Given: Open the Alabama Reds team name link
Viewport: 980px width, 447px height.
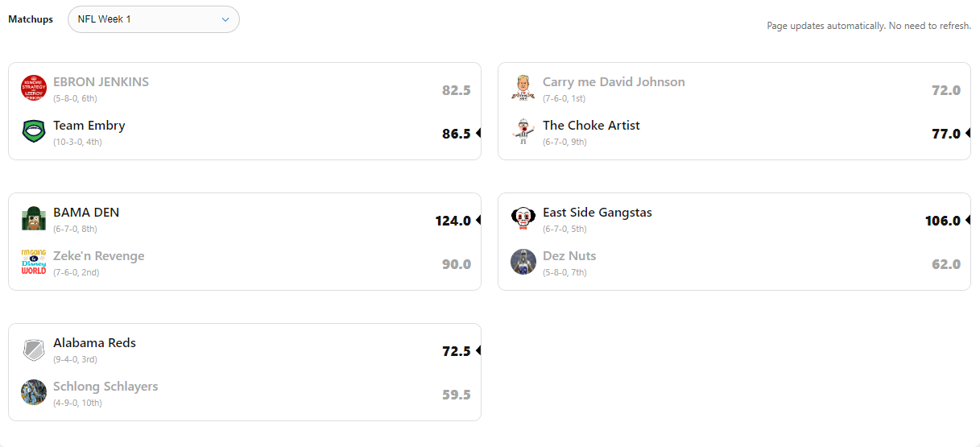Looking at the screenshot, I should pyautogui.click(x=95, y=343).
